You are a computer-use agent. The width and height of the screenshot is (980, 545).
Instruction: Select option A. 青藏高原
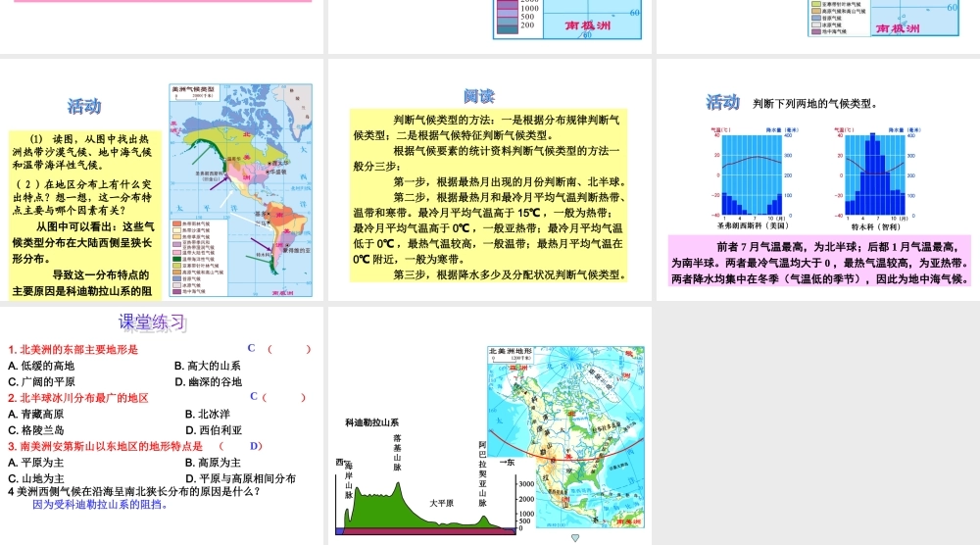pos(35,415)
